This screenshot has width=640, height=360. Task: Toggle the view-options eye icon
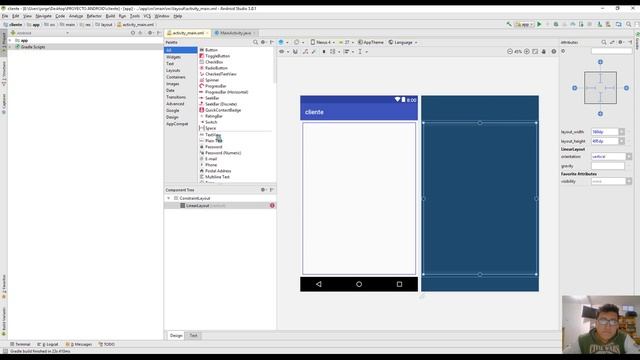click(x=282, y=52)
